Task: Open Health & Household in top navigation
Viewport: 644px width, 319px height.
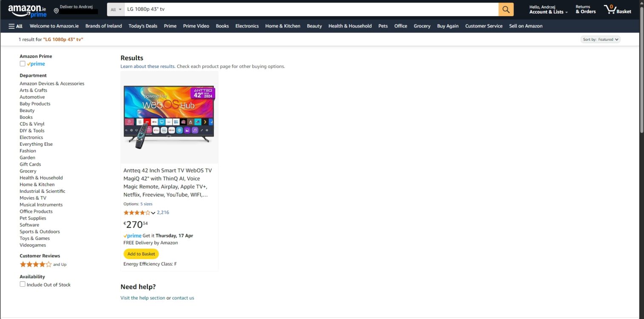Action: (350, 26)
